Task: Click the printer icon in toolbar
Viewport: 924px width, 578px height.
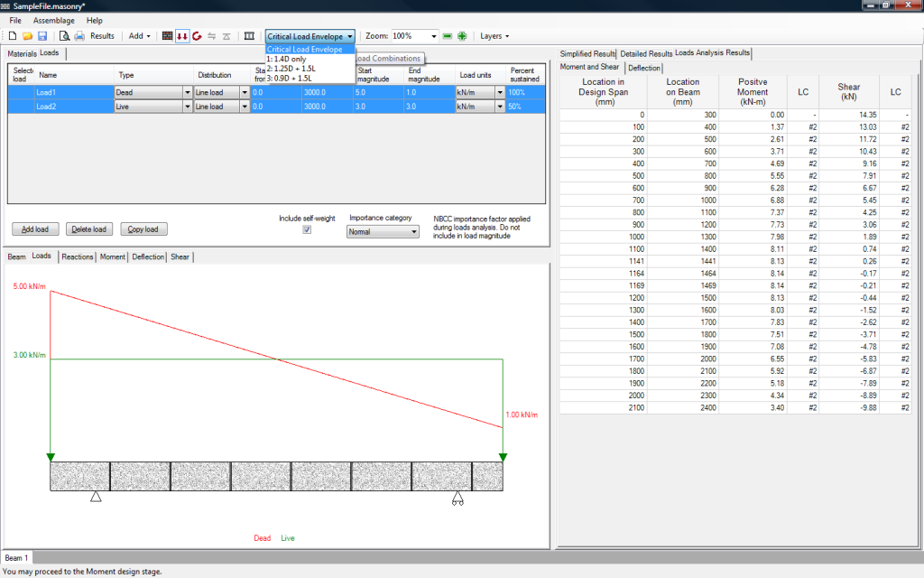Action: (79, 36)
